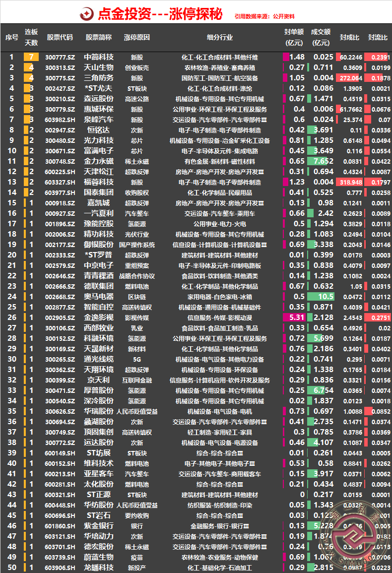The width and height of the screenshot is (392, 573).
Task: Click the 点金投资 red logo icon
Action: [87, 14]
